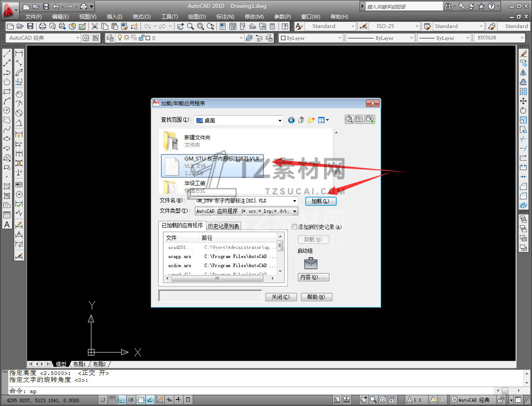The height and width of the screenshot is (406, 532).
Task: Select the Erase tool in modify toolbar
Action: 523,54
